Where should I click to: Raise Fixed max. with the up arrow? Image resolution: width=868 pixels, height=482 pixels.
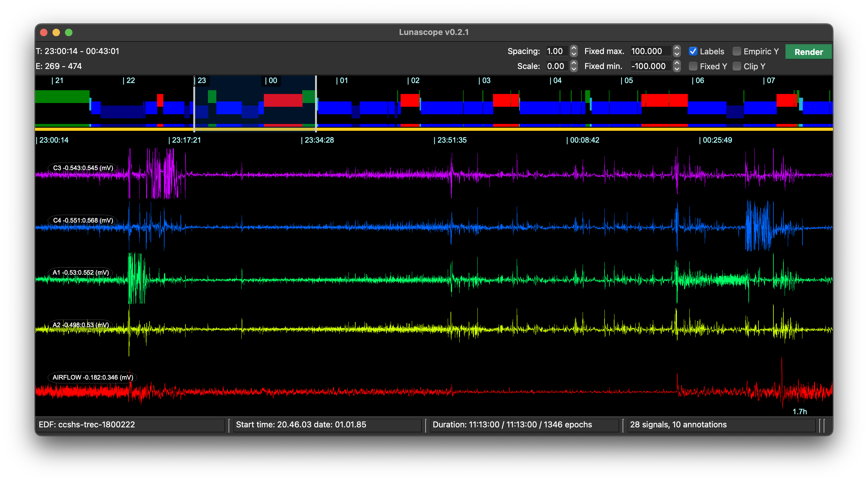pos(677,48)
